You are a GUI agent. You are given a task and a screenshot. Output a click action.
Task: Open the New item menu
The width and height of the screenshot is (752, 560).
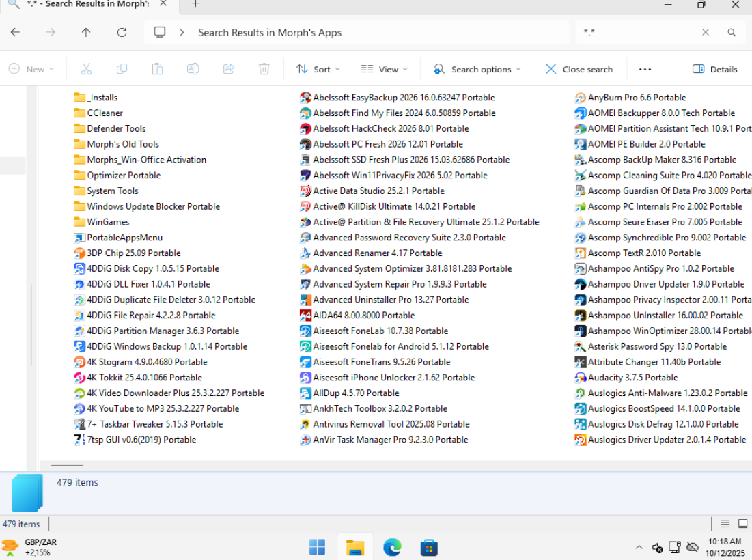31,69
